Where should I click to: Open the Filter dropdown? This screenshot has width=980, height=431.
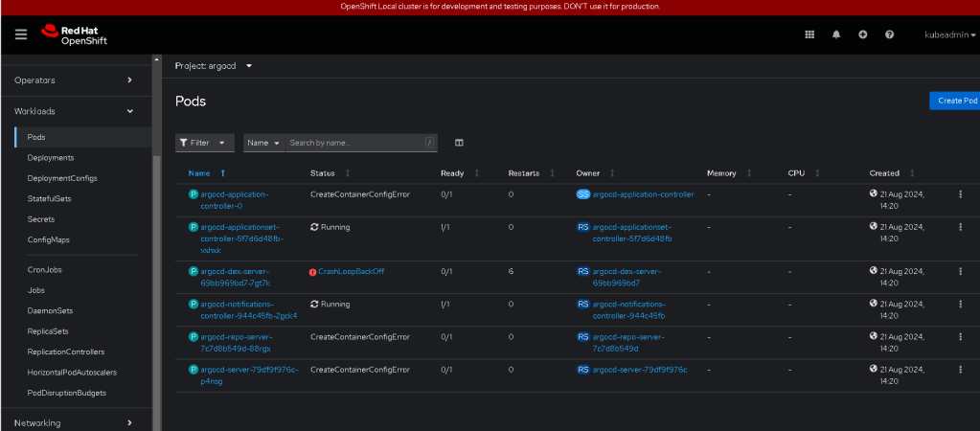[x=205, y=143]
